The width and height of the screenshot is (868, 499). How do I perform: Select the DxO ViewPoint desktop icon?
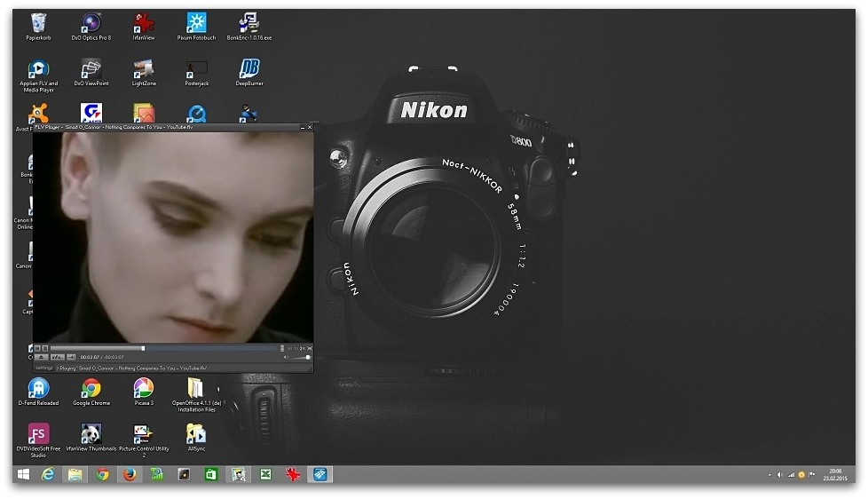coord(91,73)
